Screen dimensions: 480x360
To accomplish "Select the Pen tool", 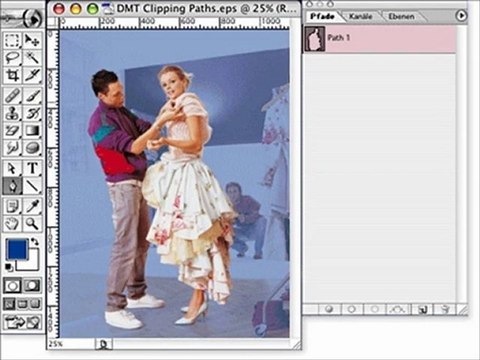I will 12,186.
